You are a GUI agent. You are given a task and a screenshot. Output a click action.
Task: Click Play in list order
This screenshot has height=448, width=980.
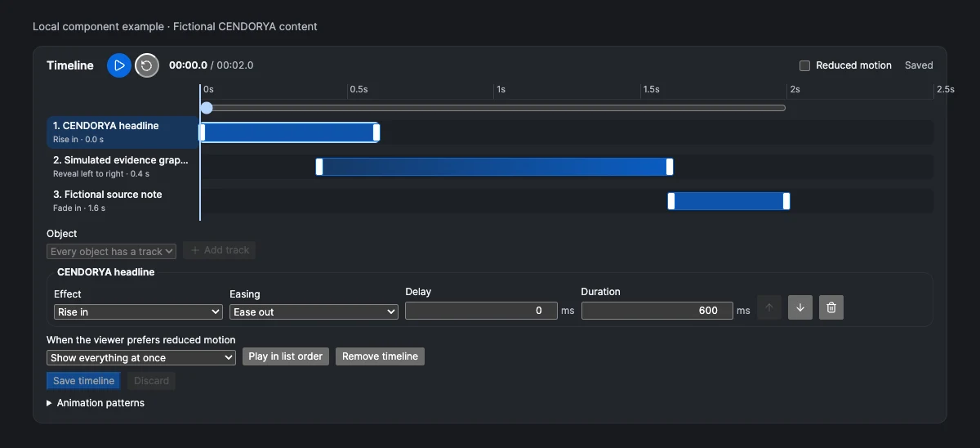pos(286,356)
